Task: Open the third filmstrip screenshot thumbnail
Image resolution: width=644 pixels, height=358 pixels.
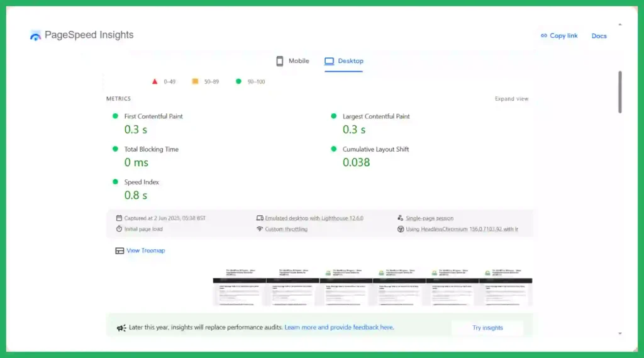Action: tap(346, 288)
